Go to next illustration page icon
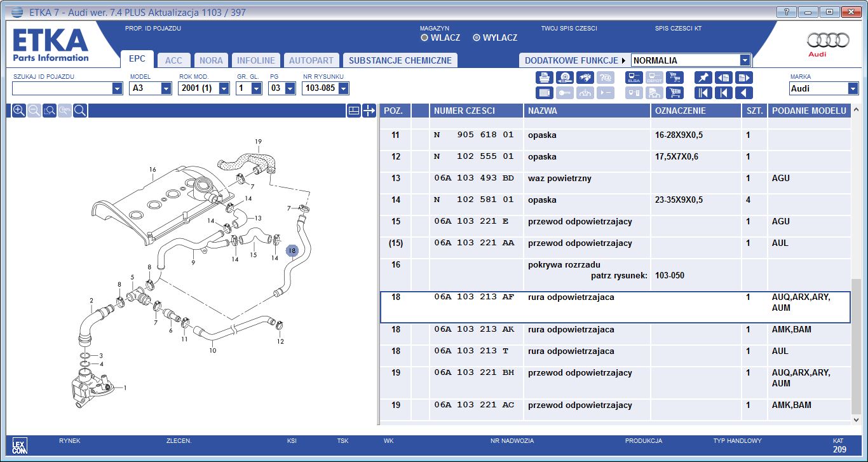The image size is (868, 462). click(x=743, y=78)
